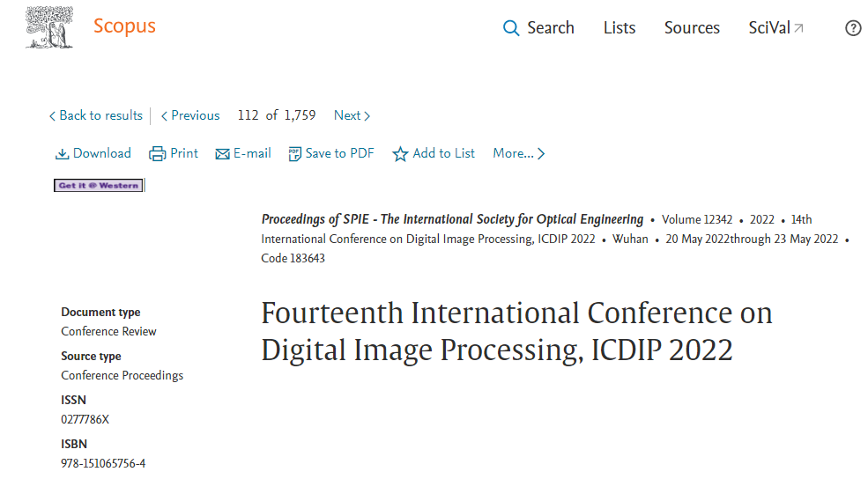
Task: Click the Source type label
Action: click(91, 357)
